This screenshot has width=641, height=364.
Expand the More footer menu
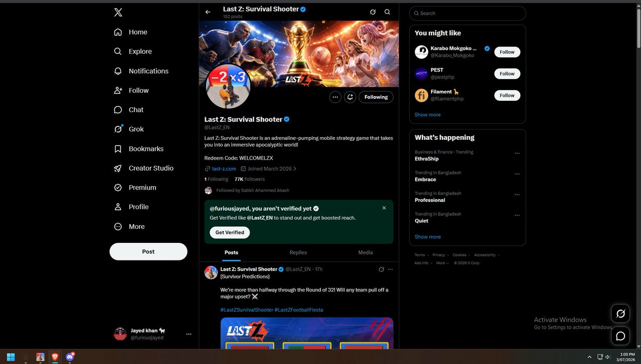(442, 263)
